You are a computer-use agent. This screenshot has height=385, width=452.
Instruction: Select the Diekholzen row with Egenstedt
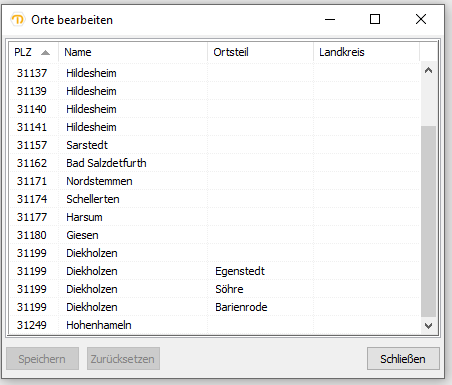click(214, 271)
